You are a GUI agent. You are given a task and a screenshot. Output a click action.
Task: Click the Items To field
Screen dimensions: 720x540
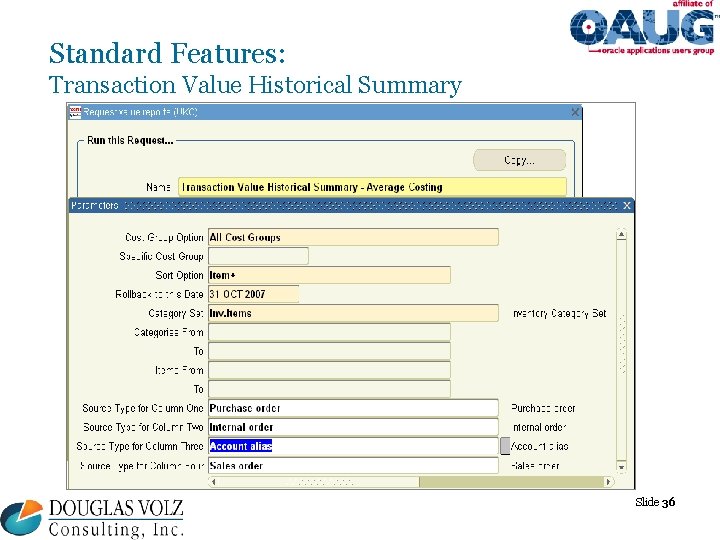click(329, 389)
